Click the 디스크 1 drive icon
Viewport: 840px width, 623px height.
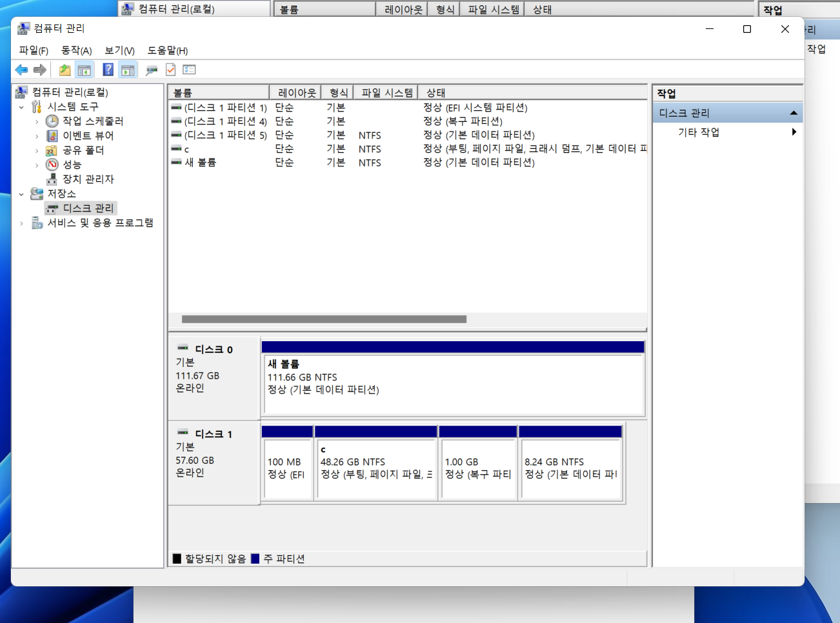[x=183, y=433]
